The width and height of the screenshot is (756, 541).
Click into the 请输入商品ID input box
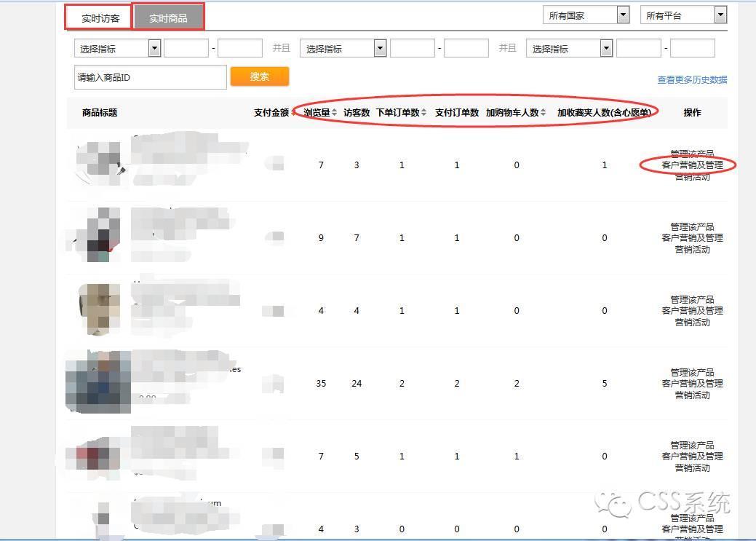(x=150, y=77)
